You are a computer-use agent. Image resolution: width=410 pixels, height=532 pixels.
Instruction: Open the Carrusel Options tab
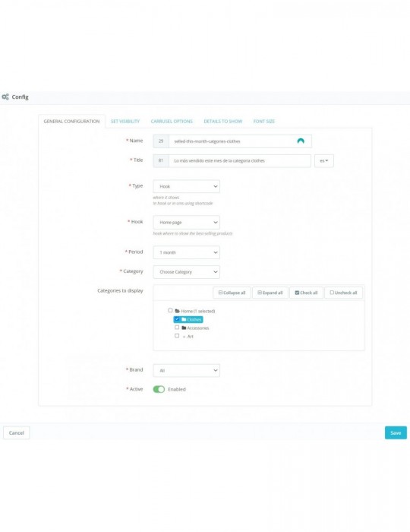[172, 122]
